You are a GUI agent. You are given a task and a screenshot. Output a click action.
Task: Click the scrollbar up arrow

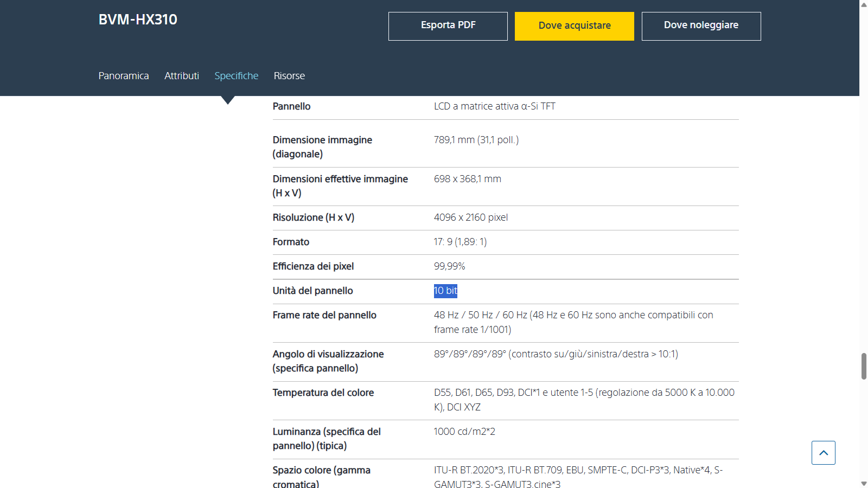coord(864,4)
